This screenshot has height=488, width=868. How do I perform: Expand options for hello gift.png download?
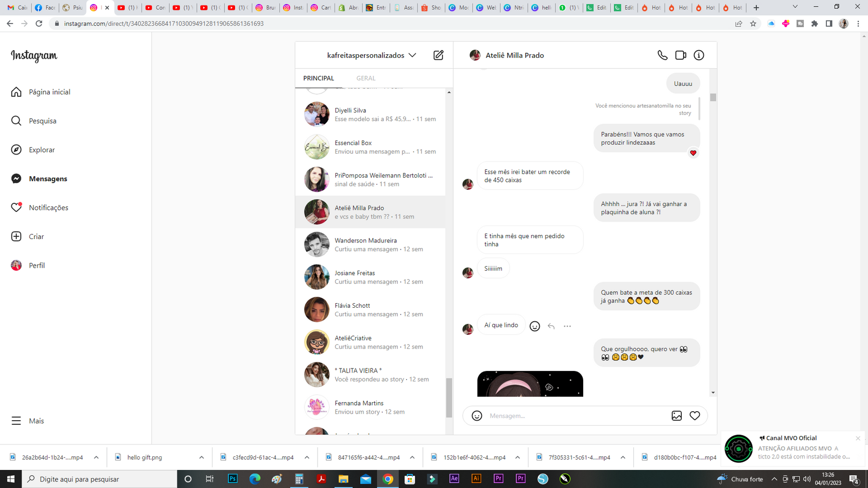point(201,457)
